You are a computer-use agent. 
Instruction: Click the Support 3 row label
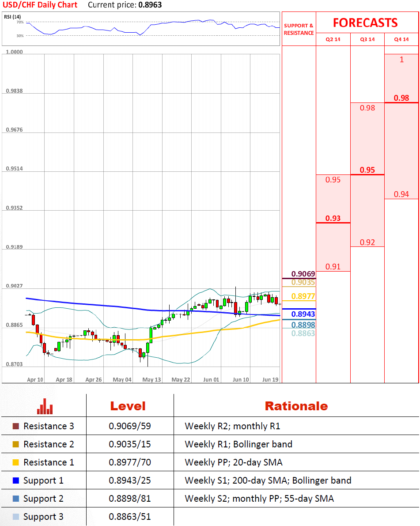[x=43, y=517]
